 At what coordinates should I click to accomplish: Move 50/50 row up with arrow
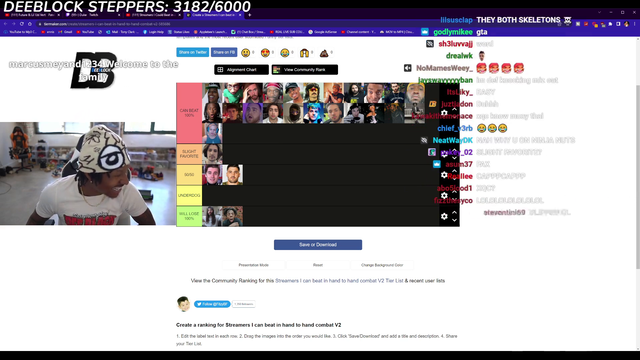click(454, 171)
